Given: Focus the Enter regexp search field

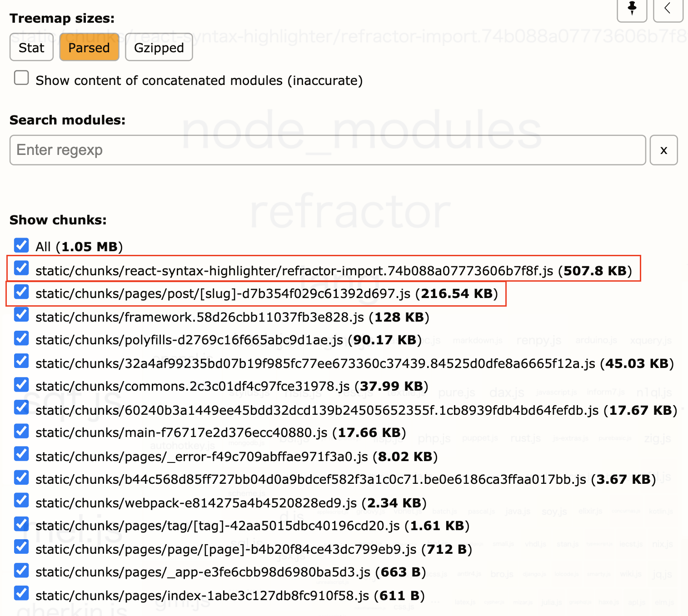Looking at the screenshot, I should pyautogui.click(x=328, y=150).
